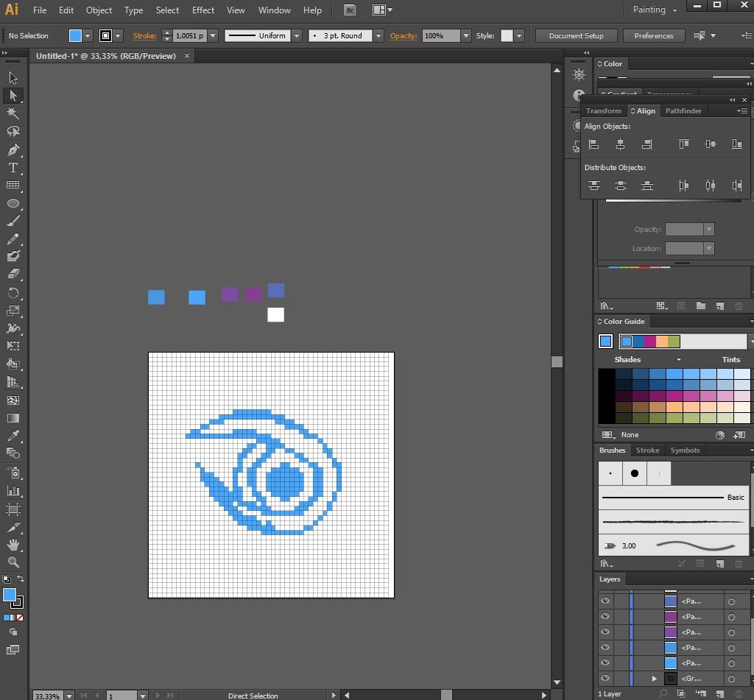Pick the Magic Wand tool

[13, 113]
